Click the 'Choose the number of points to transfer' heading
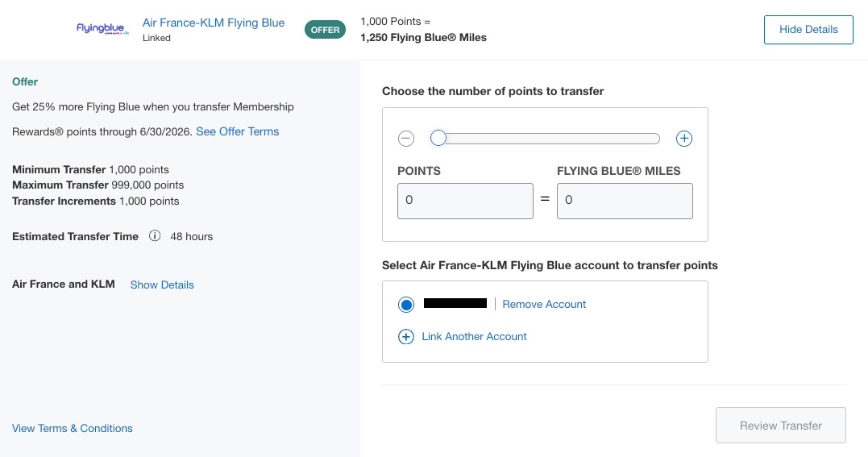Viewport: 868px width, 457px height. click(x=492, y=91)
